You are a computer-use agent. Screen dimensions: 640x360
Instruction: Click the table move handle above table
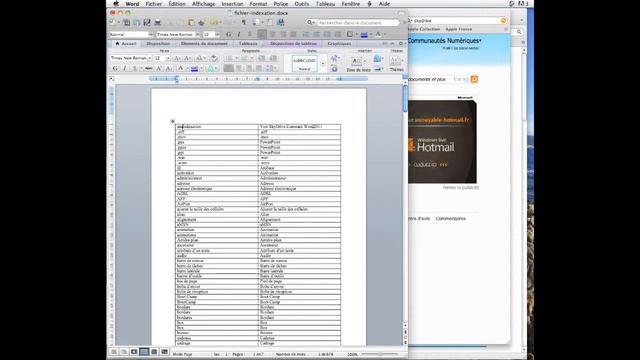click(x=173, y=121)
